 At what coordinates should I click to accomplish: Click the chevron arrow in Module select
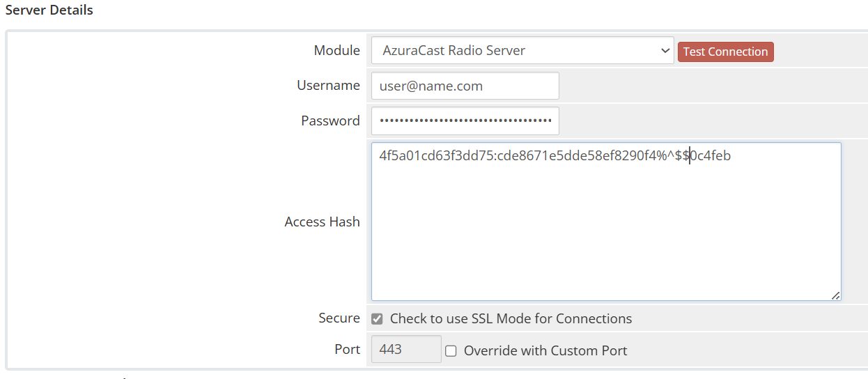pos(664,51)
